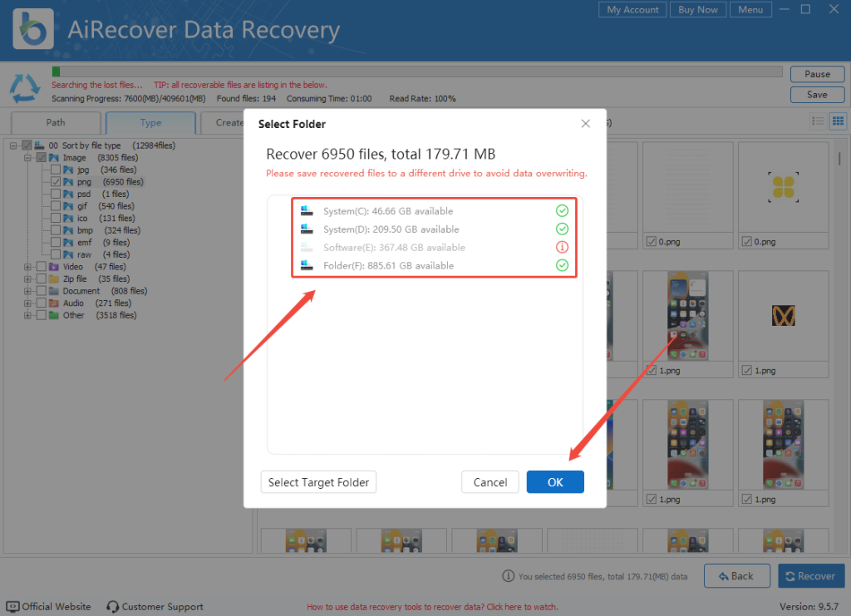Screen dimensions: 851x616
Task: Click the scanning progress bar
Action: pos(416,71)
